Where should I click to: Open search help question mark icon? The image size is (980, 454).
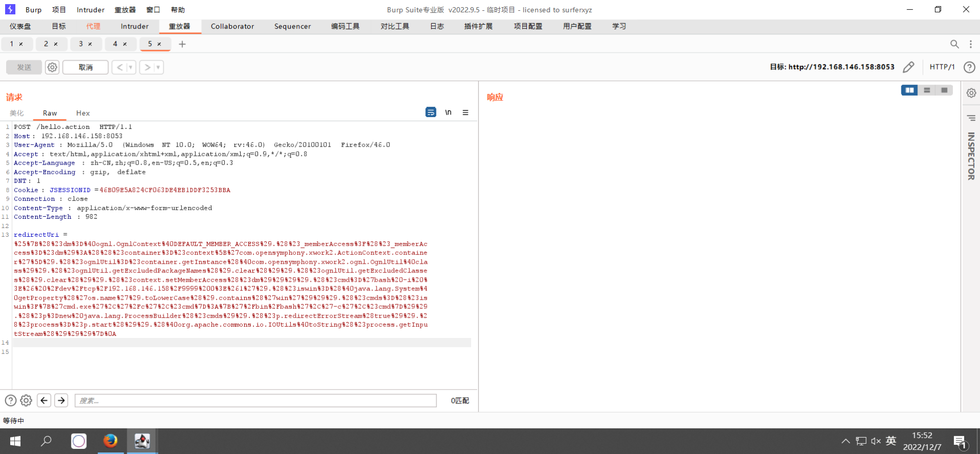(x=10, y=400)
